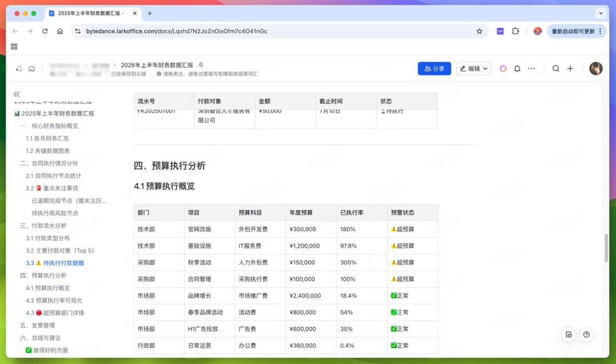Image resolution: width=616 pixels, height=364 pixels.
Task: Open the AI assistant purple circle icon
Action: click(503, 69)
